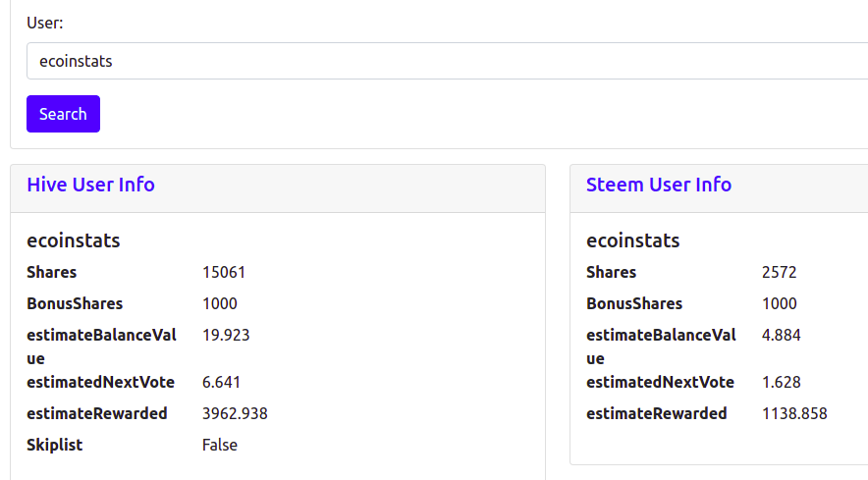The height and width of the screenshot is (480, 868).
Task: Click the Search button
Action: [63, 114]
